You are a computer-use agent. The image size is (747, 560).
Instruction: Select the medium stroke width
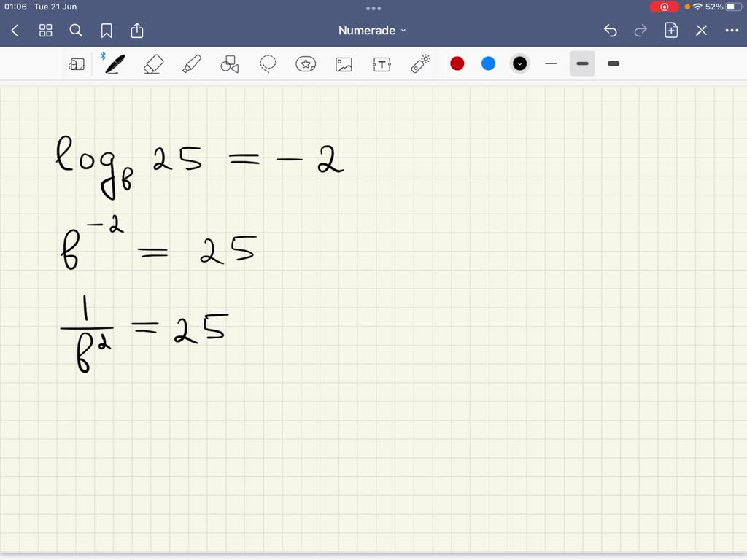point(582,63)
